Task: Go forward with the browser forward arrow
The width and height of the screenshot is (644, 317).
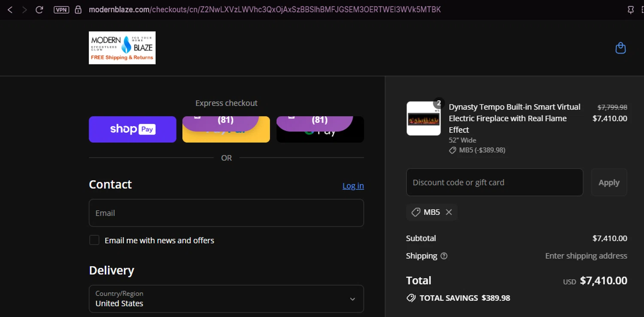Action: coord(24,9)
